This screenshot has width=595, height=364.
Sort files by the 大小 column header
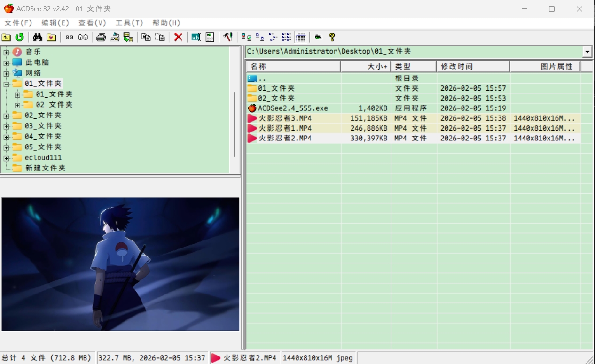366,67
